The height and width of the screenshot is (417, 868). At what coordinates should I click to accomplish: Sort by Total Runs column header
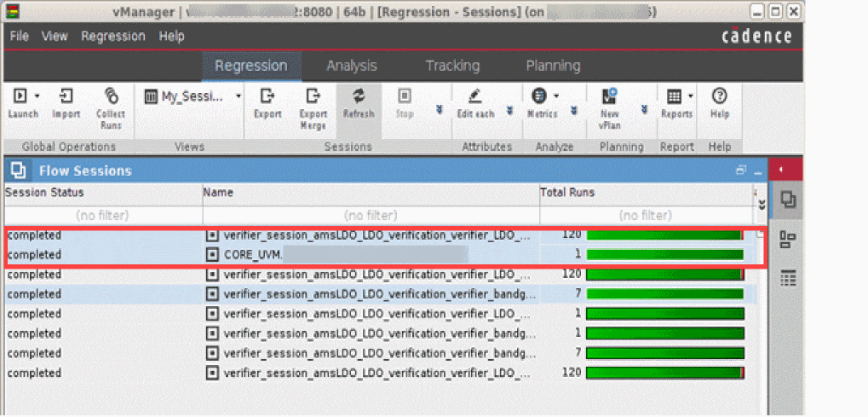pos(646,193)
